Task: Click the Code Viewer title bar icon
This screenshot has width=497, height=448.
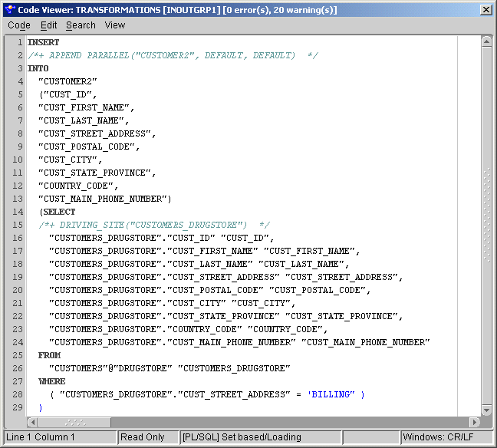Action: point(10,10)
